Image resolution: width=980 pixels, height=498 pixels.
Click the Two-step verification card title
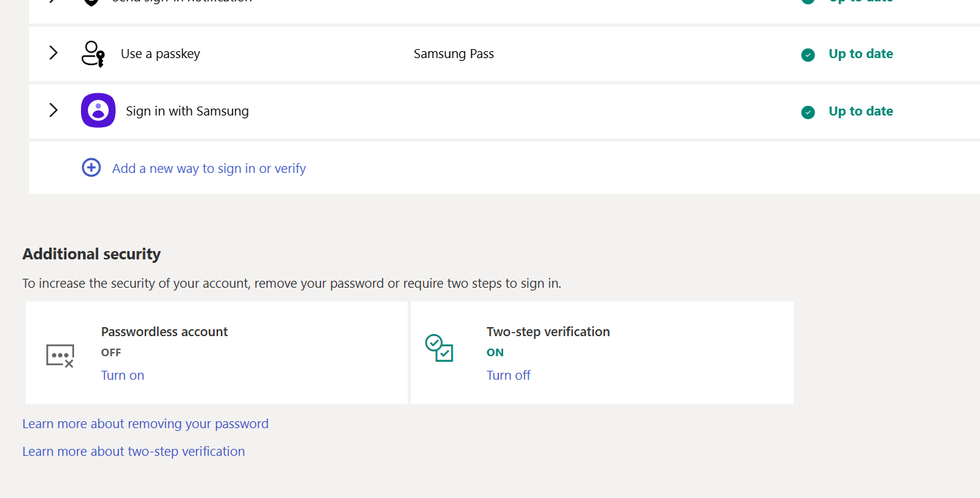(x=548, y=332)
